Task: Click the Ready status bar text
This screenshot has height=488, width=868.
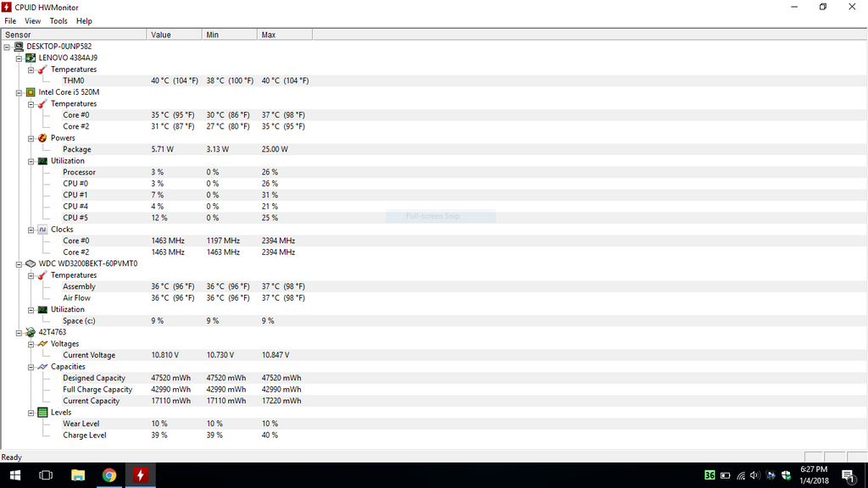Action: click(x=12, y=457)
